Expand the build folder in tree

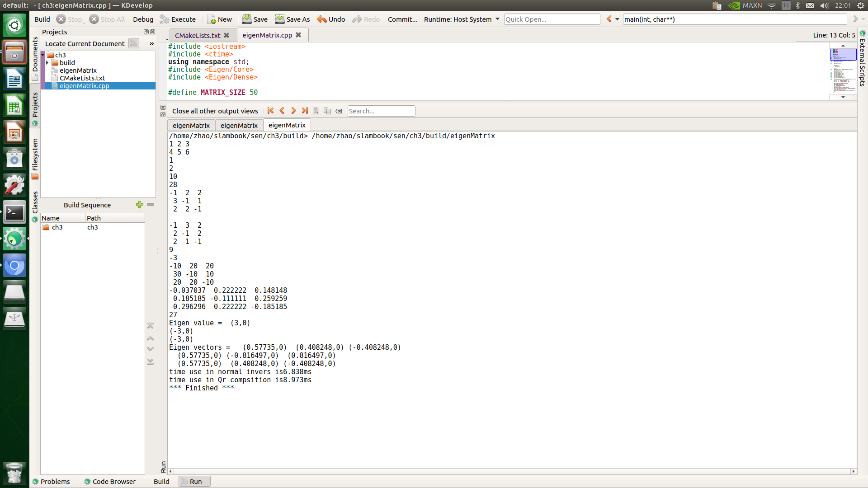[47, 63]
